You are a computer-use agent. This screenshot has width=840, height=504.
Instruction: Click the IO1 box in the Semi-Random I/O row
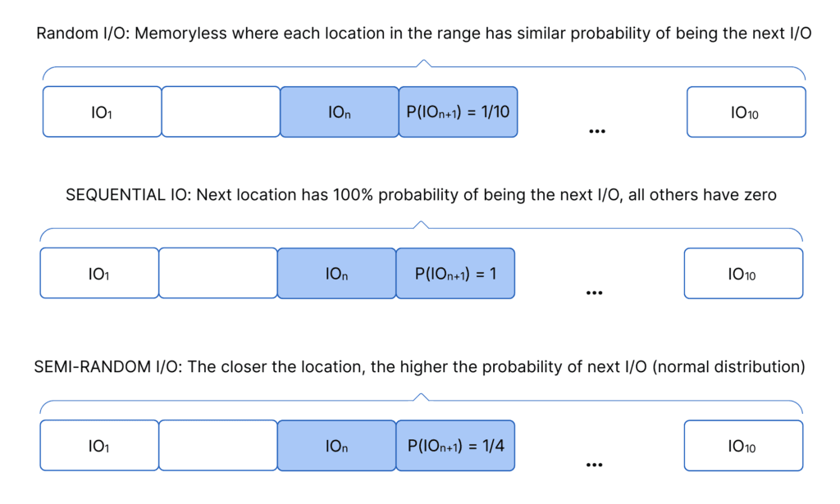[99, 446]
